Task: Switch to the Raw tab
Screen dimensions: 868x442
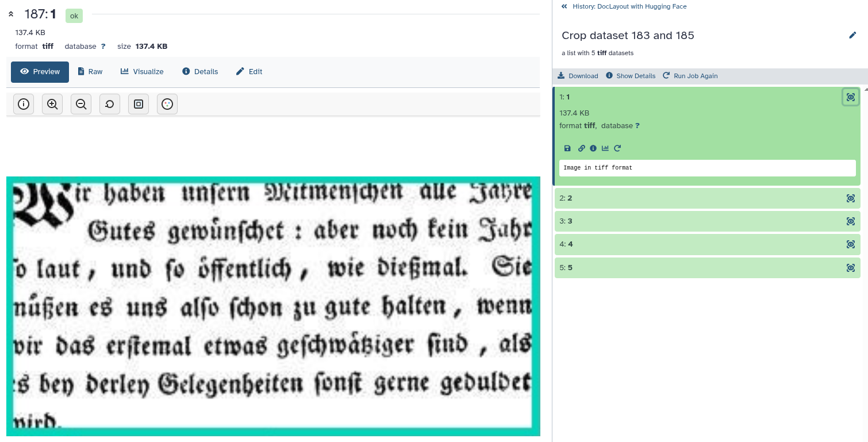Action: click(90, 71)
